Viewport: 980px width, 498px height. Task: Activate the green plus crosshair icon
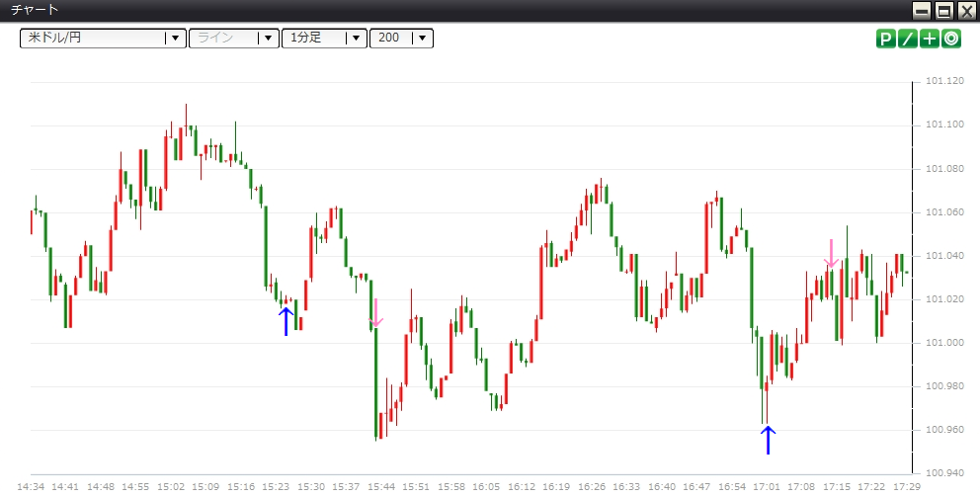pyautogui.click(x=930, y=39)
